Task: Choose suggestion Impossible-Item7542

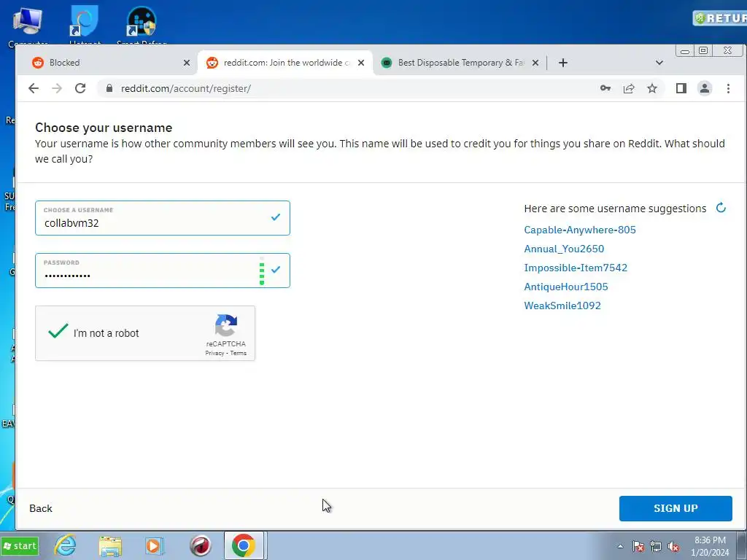Action: click(x=576, y=268)
